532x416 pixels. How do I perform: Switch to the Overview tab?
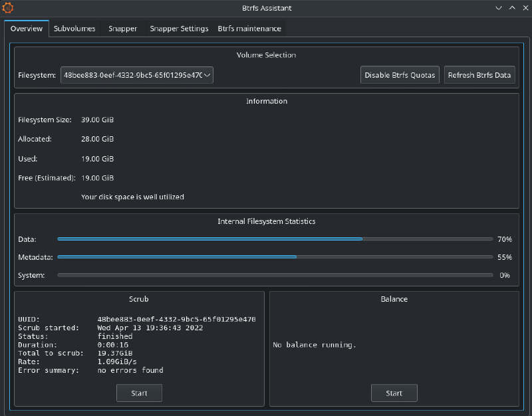(x=27, y=29)
